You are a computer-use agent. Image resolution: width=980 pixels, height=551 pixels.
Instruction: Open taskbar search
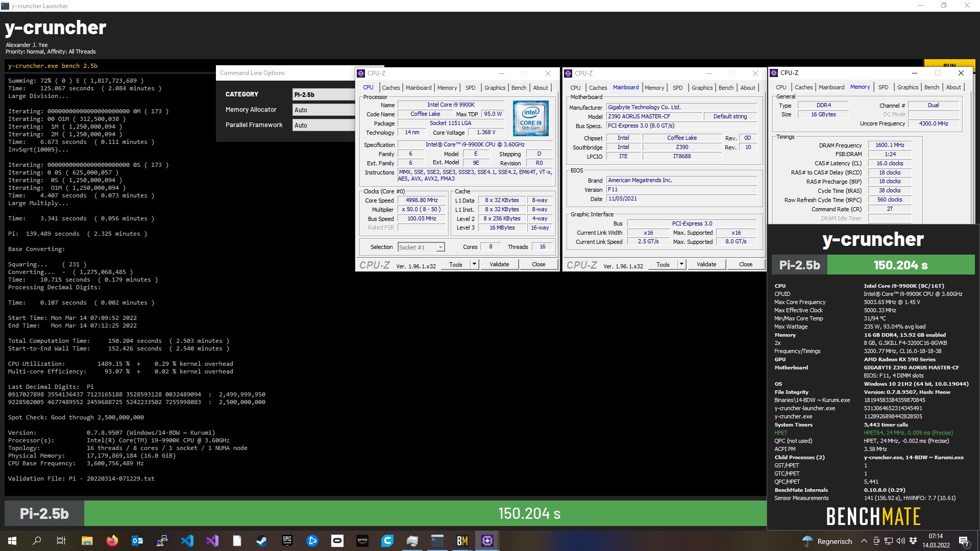pos(37,541)
